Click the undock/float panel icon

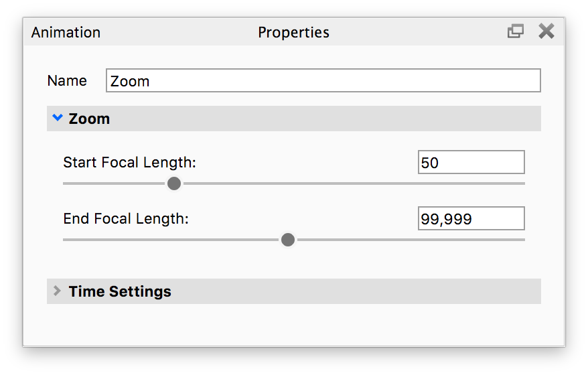(515, 31)
